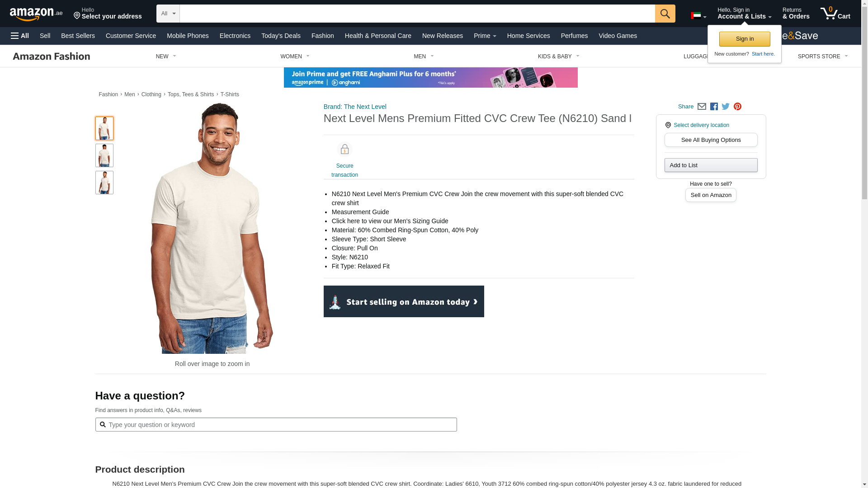Open the Electronics navigation item
This screenshot has height=488, width=868.
point(235,36)
